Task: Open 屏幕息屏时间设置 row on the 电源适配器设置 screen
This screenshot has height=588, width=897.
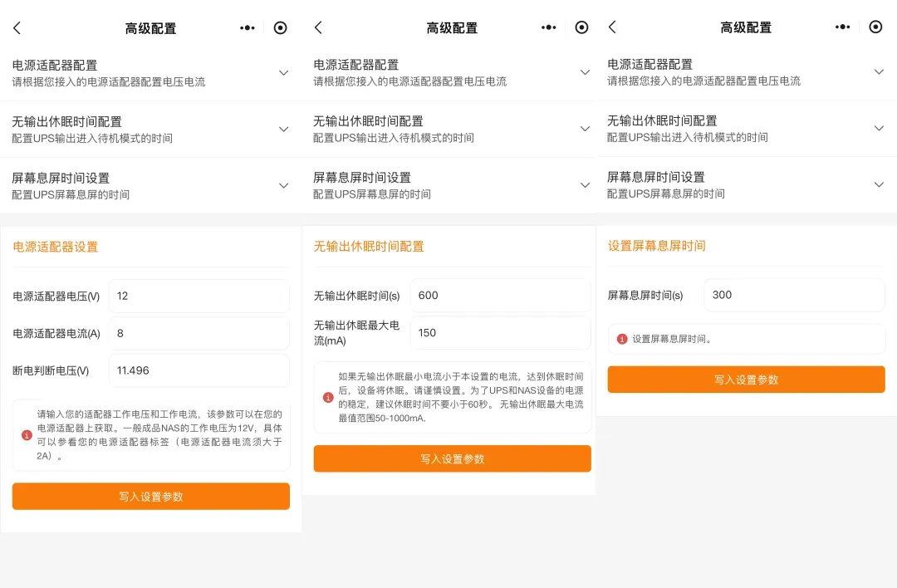Action: (x=149, y=185)
